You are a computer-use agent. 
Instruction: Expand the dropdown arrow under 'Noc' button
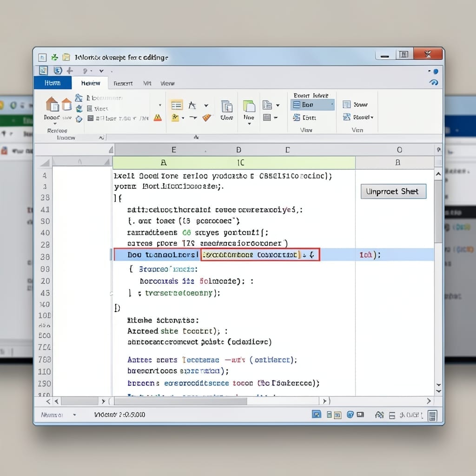249,124
